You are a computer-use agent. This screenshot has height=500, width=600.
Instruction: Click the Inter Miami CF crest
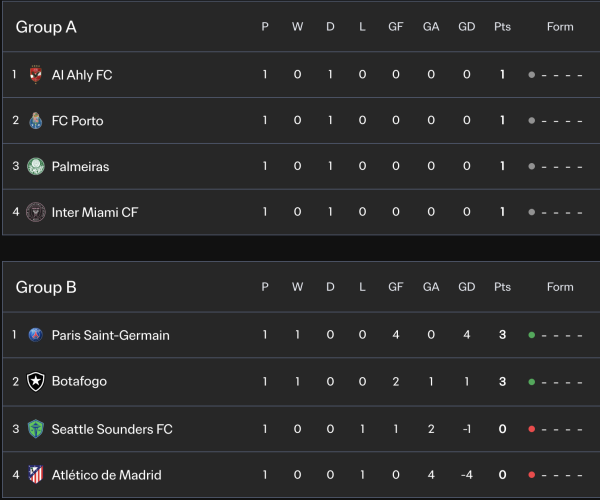(x=36, y=212)
